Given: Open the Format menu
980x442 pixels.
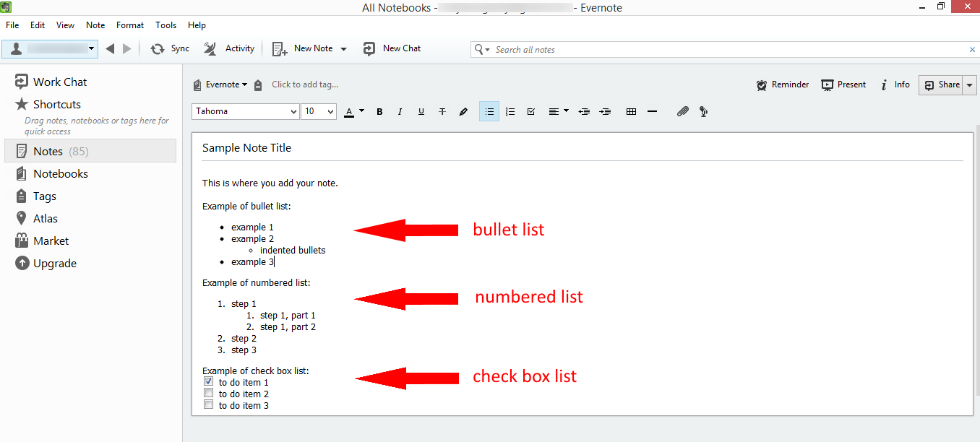Looking at the screenshot, I should click(x=130, y=25).
